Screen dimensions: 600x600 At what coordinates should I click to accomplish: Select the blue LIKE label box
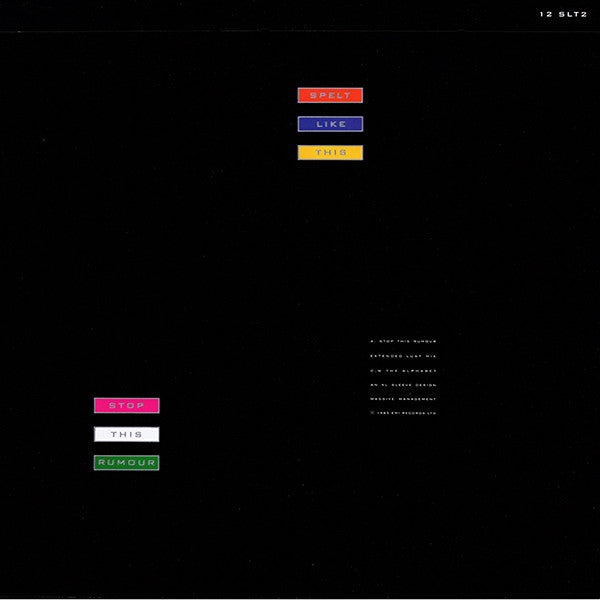[330, 125]
